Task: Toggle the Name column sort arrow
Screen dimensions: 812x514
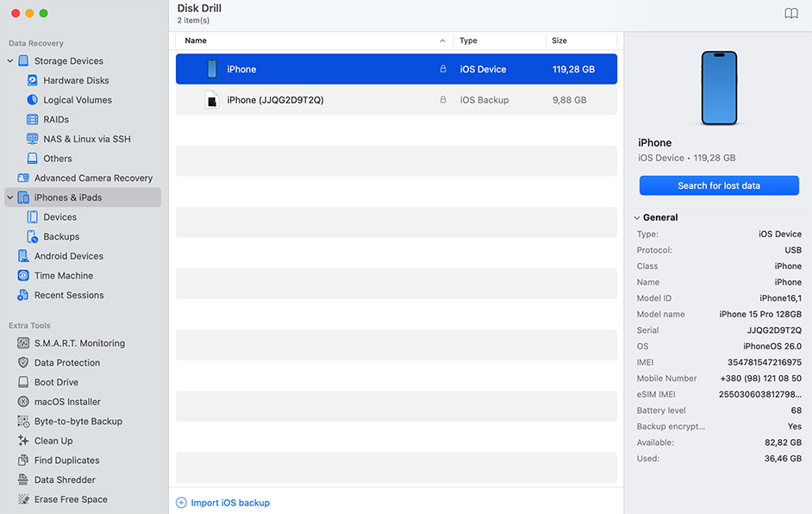Action: point(442,41)
